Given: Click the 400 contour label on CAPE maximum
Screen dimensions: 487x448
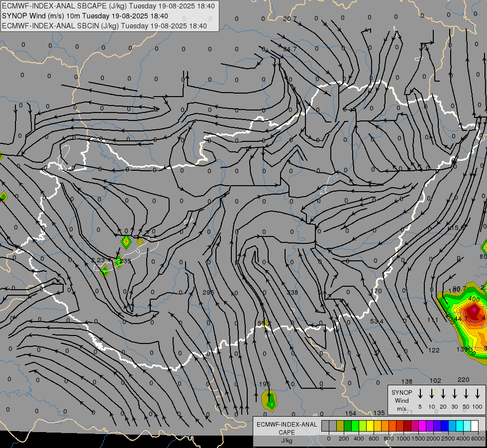Looking at the screenshot, I should tap(474, 299).
